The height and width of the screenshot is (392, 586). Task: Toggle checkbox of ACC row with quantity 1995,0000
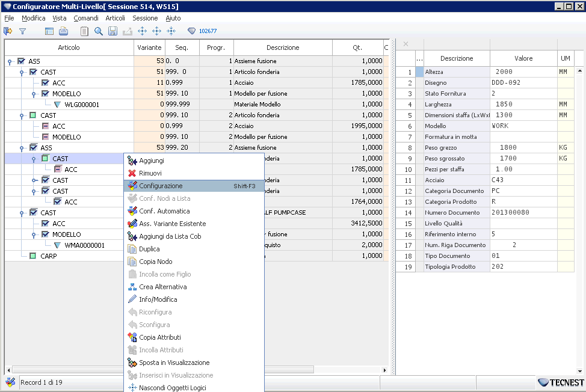[45, 126]
